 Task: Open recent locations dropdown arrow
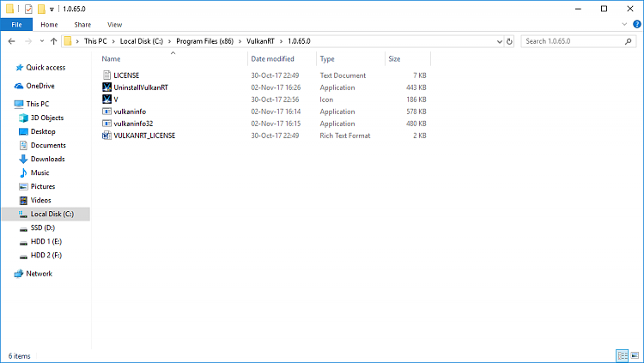coord(41,41)
